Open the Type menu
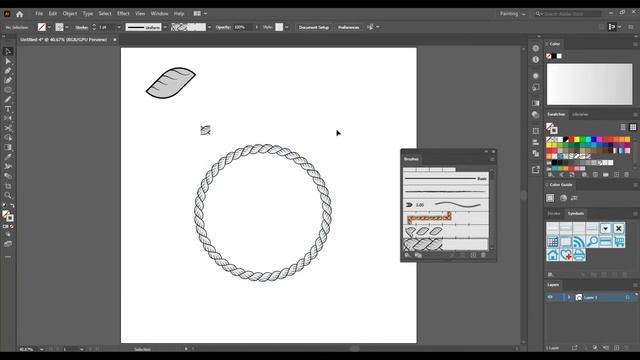This screenshot has width=640, height=360. tap(88, 13)
